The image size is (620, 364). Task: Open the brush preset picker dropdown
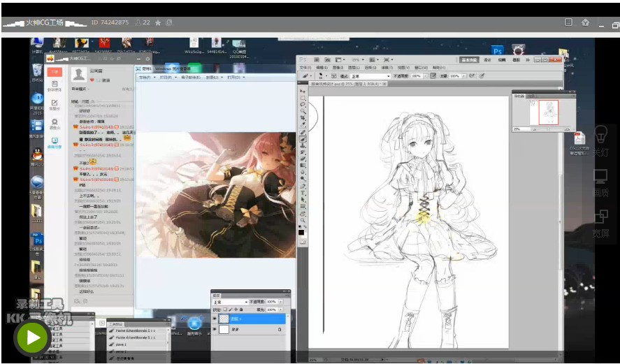click(x=326, y=76)
